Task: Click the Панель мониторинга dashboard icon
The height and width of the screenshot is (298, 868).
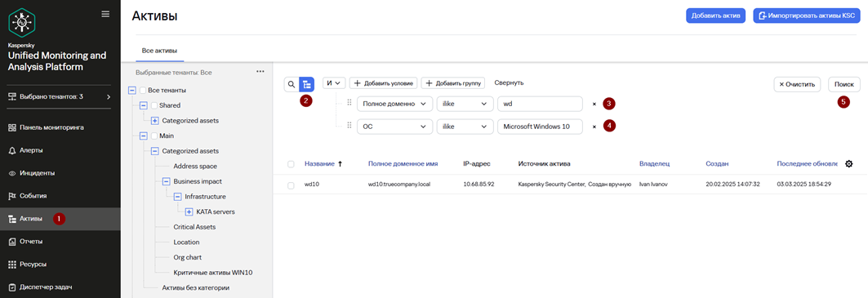Action: pyautogui.click(x=12, y=127)
